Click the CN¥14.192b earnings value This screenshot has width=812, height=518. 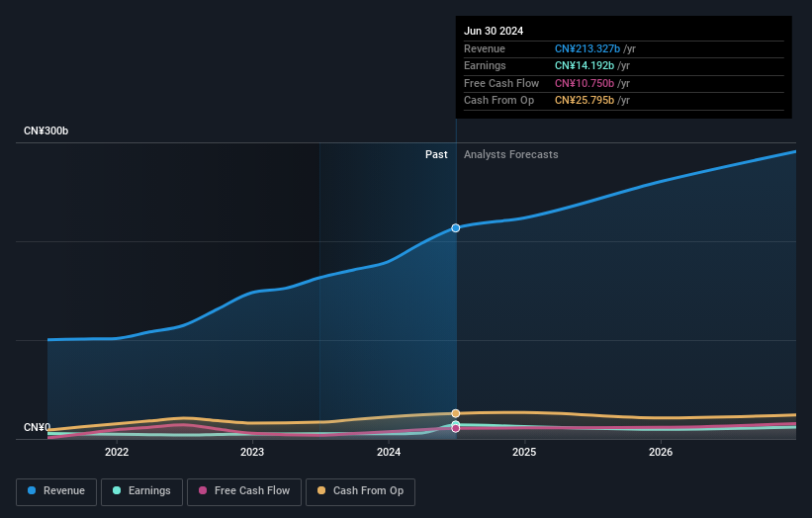[x=585, y=65]
